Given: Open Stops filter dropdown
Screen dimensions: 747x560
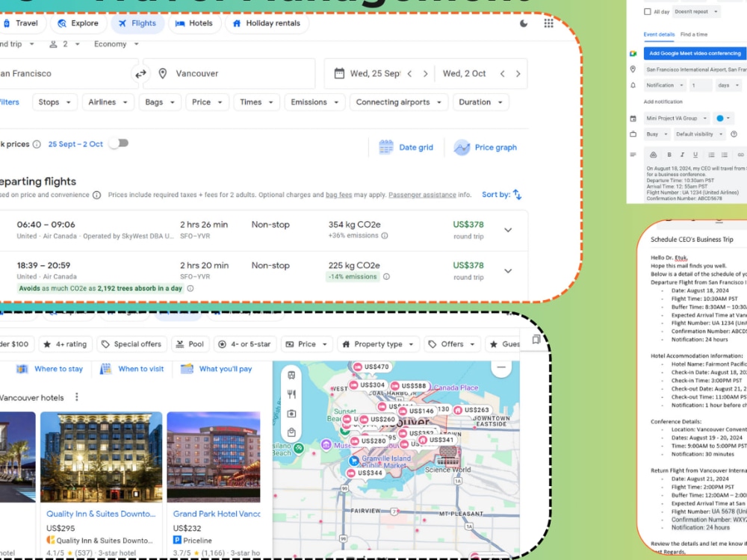Looking at the screenshot, I should [55, 102].
